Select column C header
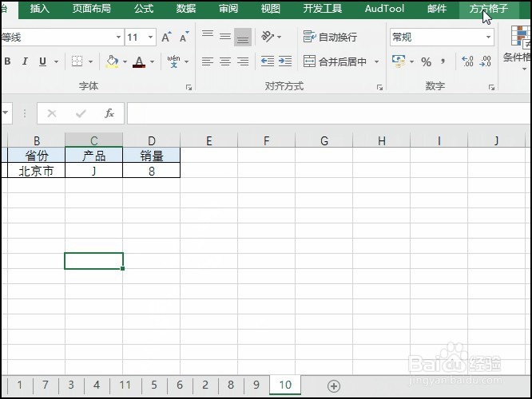Viewport: 532px width, 399px height. (x=93, y=140)
